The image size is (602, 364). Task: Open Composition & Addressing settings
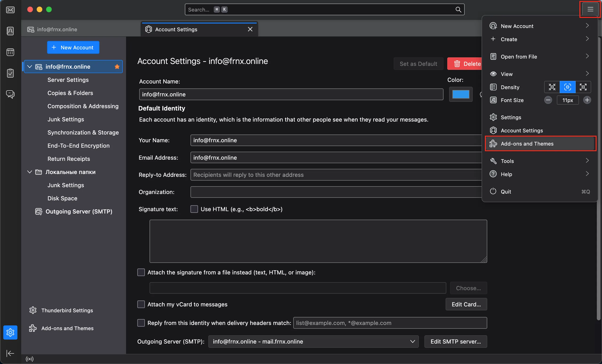click(x=83, y=106)
